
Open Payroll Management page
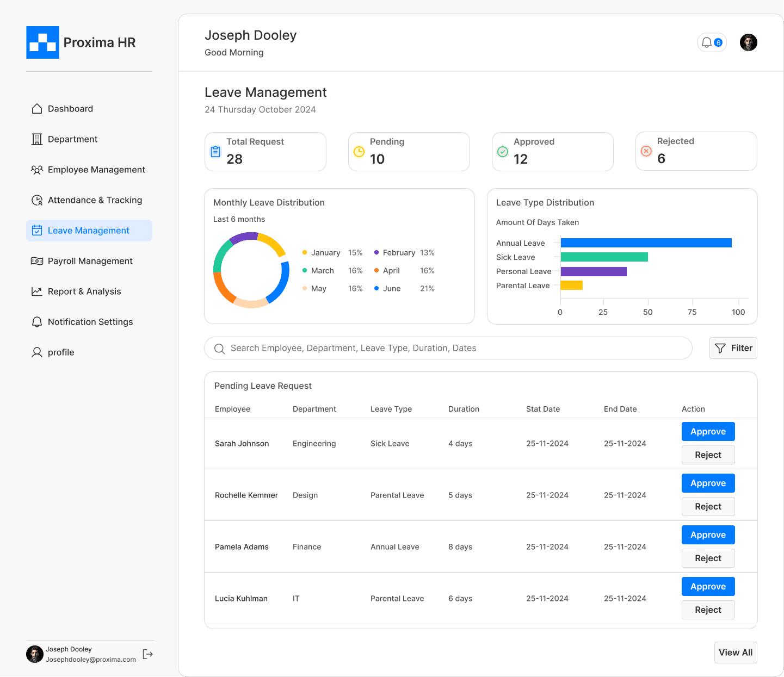pos(89,261)
